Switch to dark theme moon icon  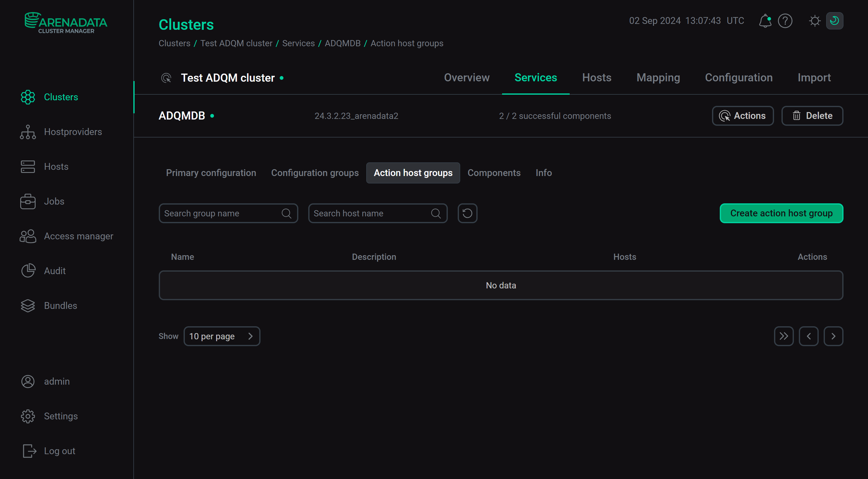[x=834, y=21]
